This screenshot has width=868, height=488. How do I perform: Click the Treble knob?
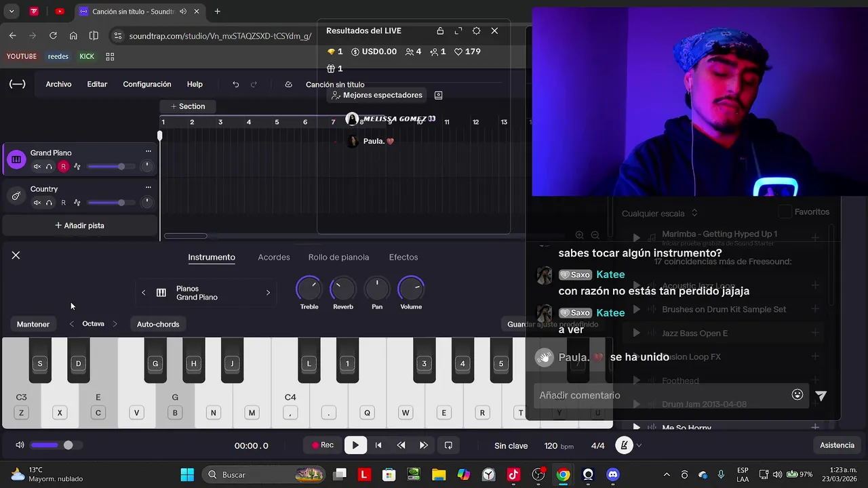point(309,289)
